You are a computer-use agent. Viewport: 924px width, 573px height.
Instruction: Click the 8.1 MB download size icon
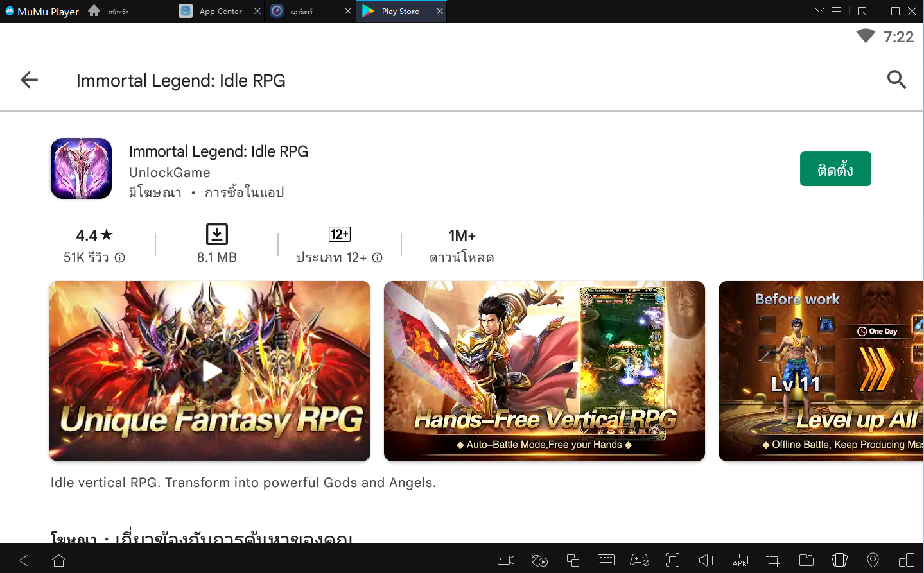(217, 234)
